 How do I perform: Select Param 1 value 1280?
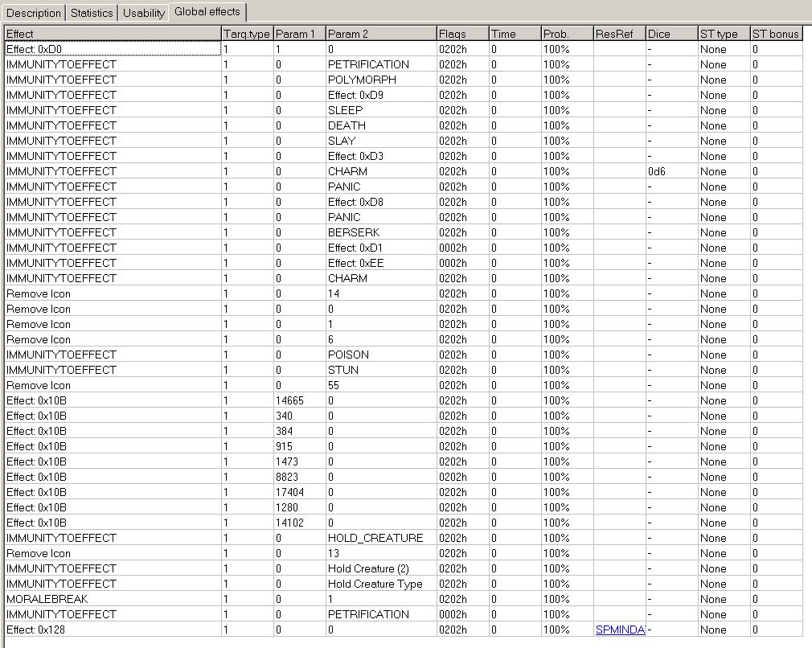300,507
